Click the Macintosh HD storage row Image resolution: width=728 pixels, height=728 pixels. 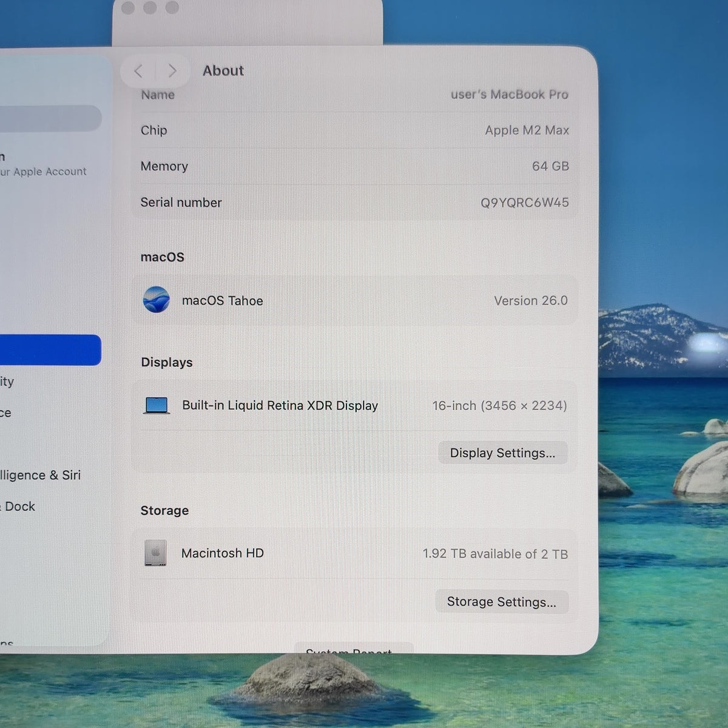click(354, 553)
